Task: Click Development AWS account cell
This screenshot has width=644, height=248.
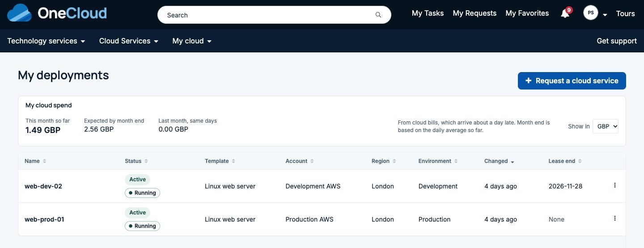Action: (x=313, y=186)
